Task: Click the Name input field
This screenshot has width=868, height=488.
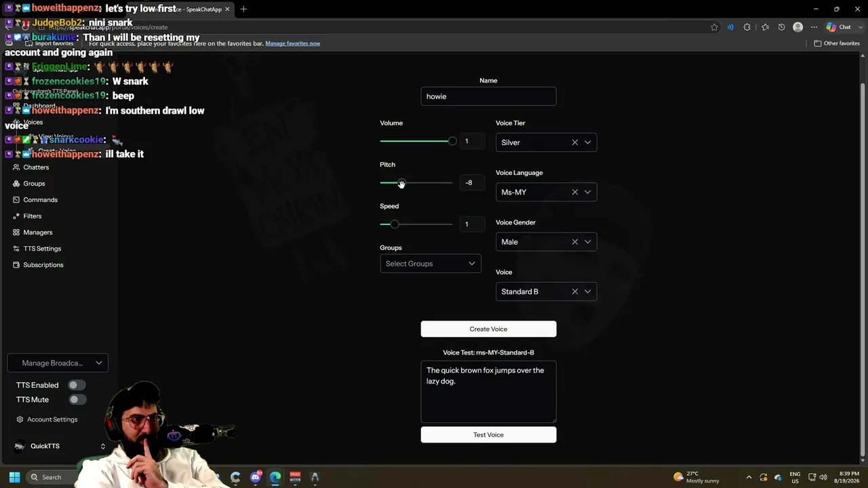Action: pos(488,96)
